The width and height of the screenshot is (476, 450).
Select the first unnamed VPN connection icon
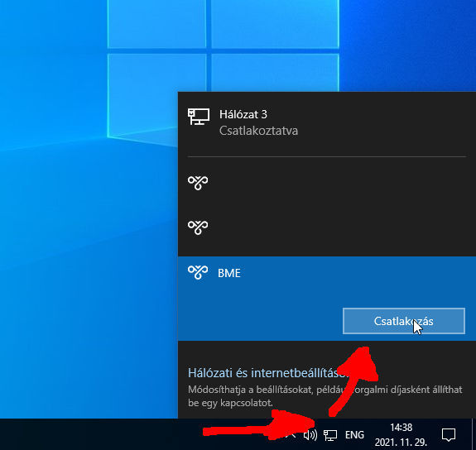(x=198, y=183)
